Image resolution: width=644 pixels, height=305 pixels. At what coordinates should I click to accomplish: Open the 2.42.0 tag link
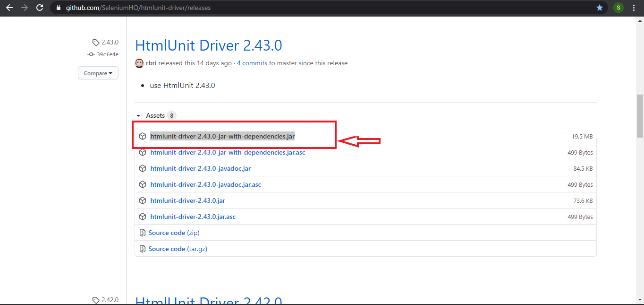pos(110,300)
